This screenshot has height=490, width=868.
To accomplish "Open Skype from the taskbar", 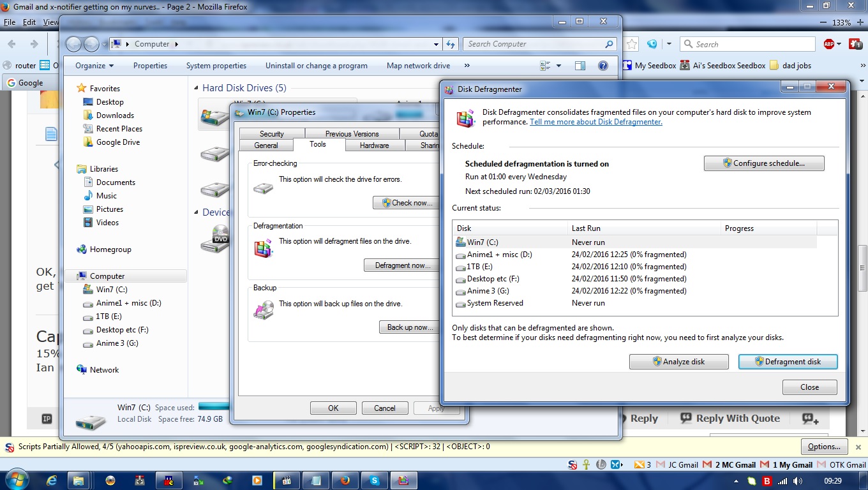I will tap(374, 480).
